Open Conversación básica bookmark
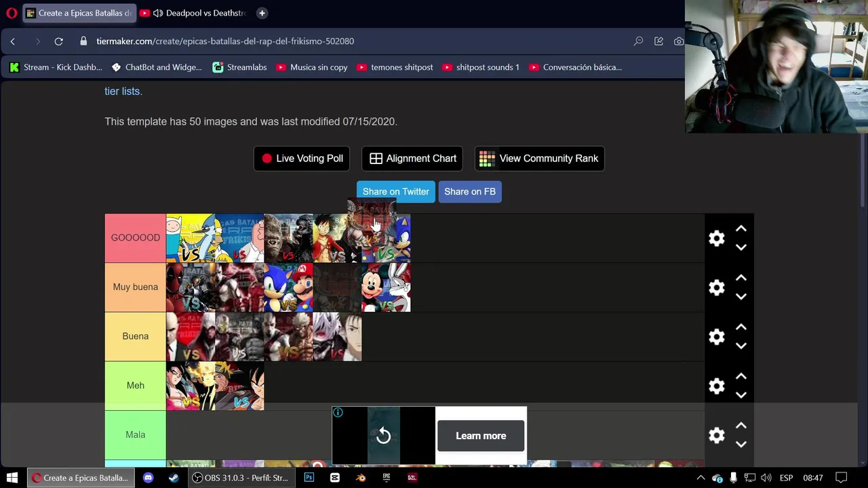The width and height of the screenshot is (868, 488). coord(575,67)
